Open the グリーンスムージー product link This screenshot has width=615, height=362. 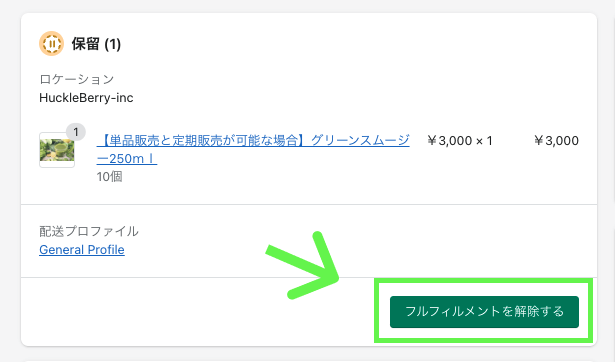tap(253, 149)
